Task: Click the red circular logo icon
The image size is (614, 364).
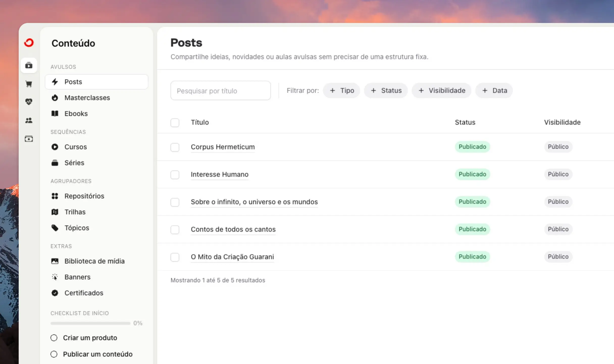Action: point(29,43)
